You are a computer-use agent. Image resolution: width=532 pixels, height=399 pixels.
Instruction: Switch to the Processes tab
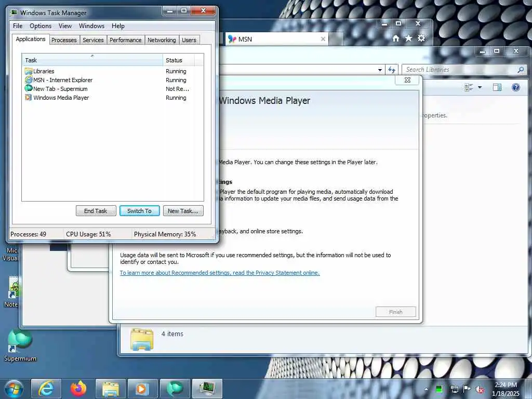(x=64, y=40)
